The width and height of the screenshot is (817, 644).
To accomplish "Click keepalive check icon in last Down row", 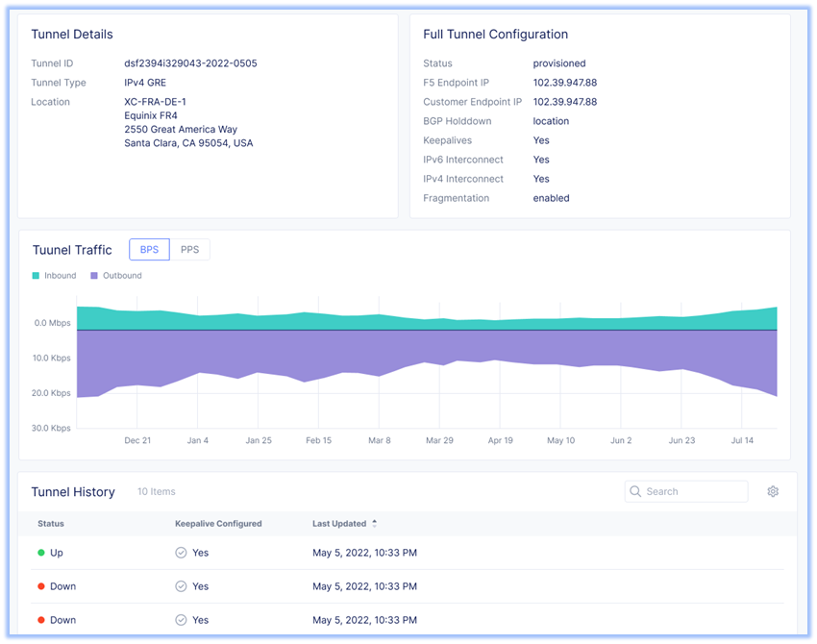I will pos(181,620).
